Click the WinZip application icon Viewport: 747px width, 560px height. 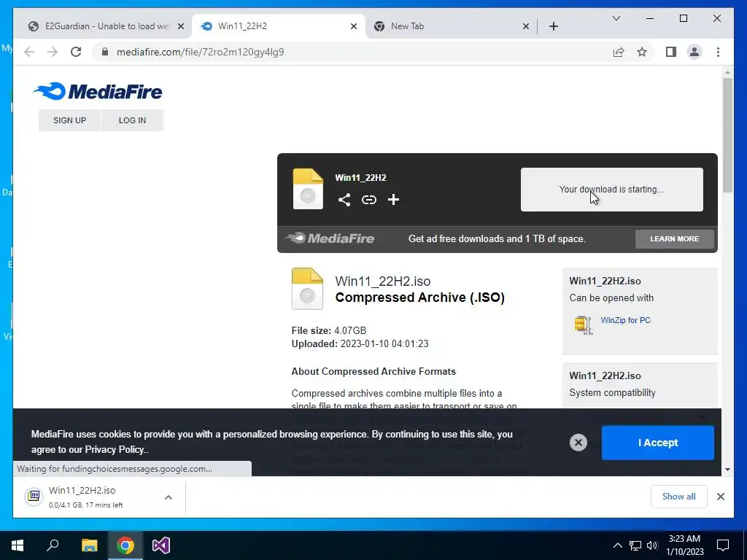click(583, 324)
